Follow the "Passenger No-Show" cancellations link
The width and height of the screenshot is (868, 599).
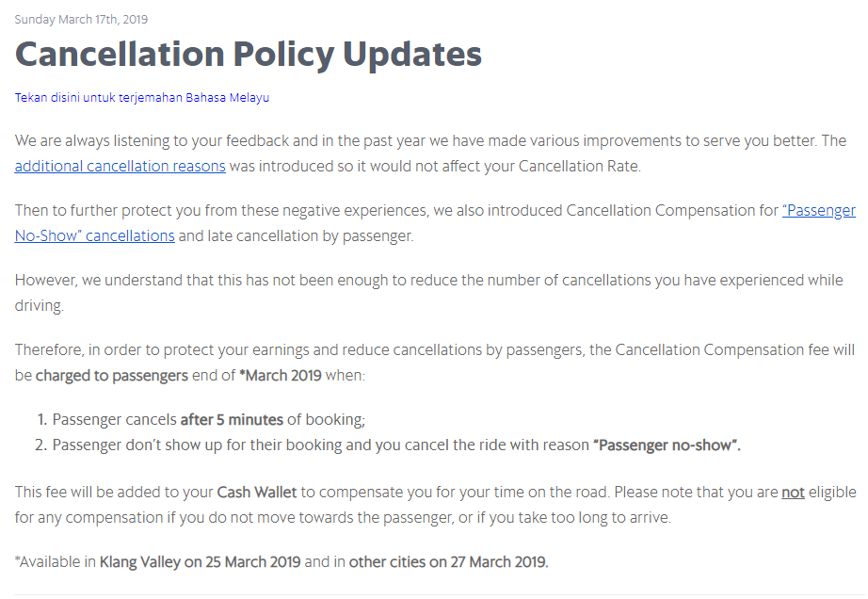[94, 235]
